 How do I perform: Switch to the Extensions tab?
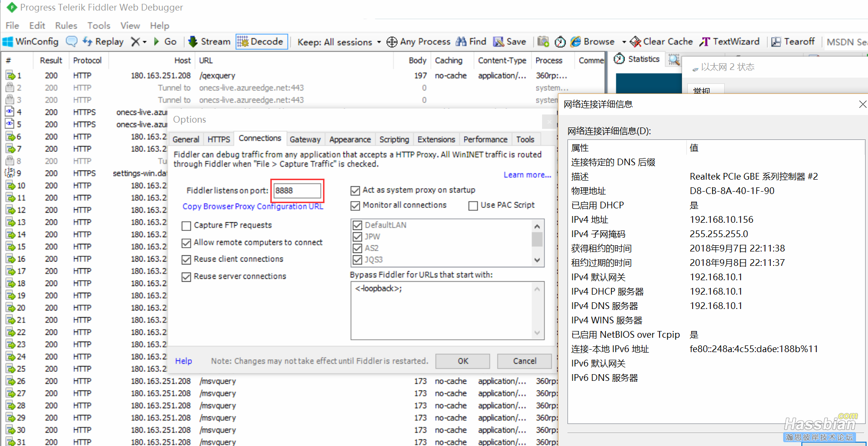[436, 139]
